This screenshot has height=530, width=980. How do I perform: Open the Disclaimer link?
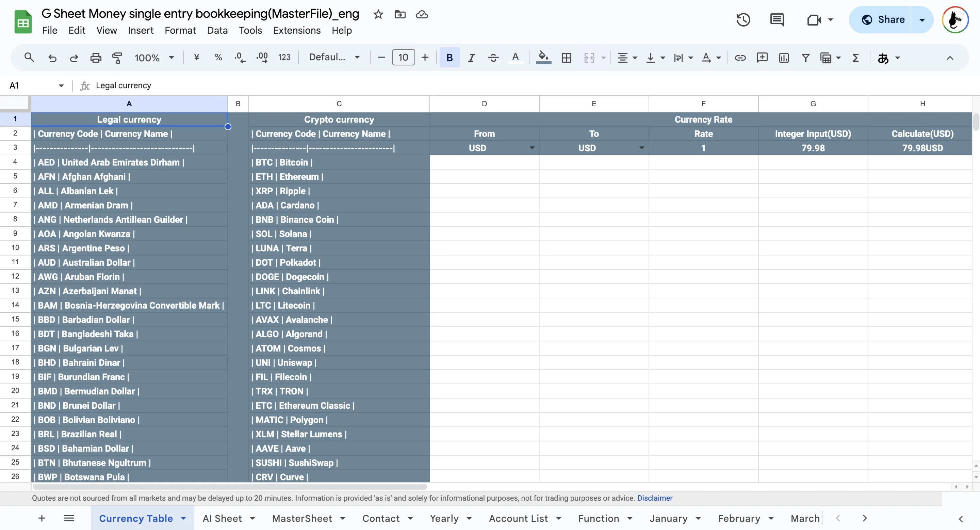[654, 498]
